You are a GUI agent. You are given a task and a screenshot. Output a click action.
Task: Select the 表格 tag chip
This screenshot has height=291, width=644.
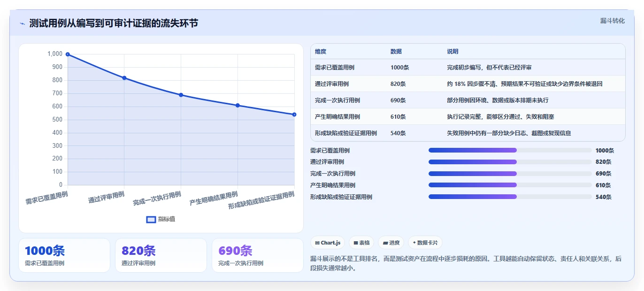click(x=361, y=243)
